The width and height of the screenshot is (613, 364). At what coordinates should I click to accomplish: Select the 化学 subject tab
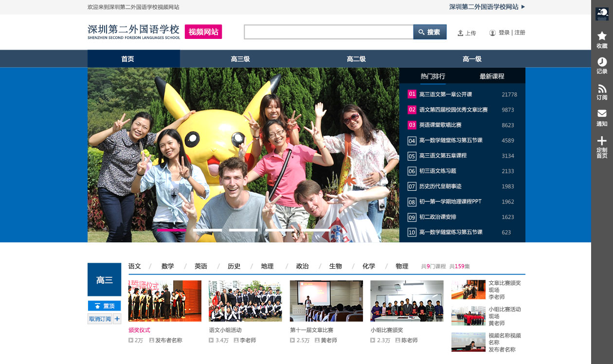369,266
